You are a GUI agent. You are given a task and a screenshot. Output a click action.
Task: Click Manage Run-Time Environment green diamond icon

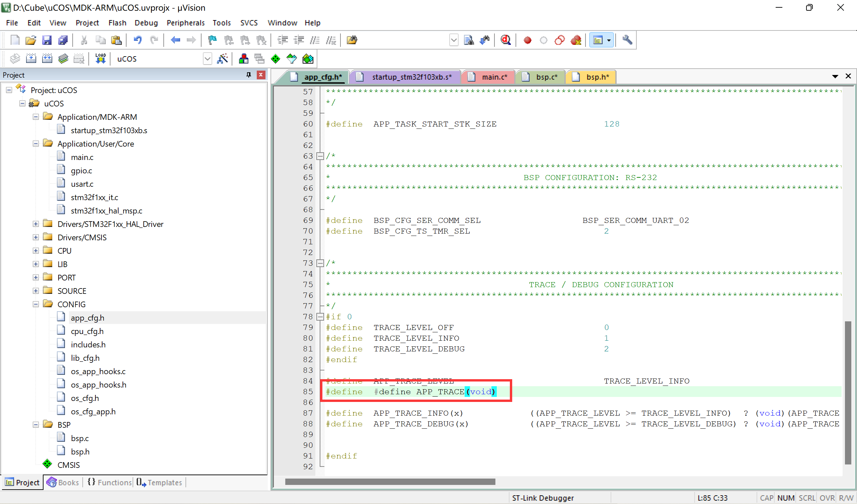click(x=276, y=59)
